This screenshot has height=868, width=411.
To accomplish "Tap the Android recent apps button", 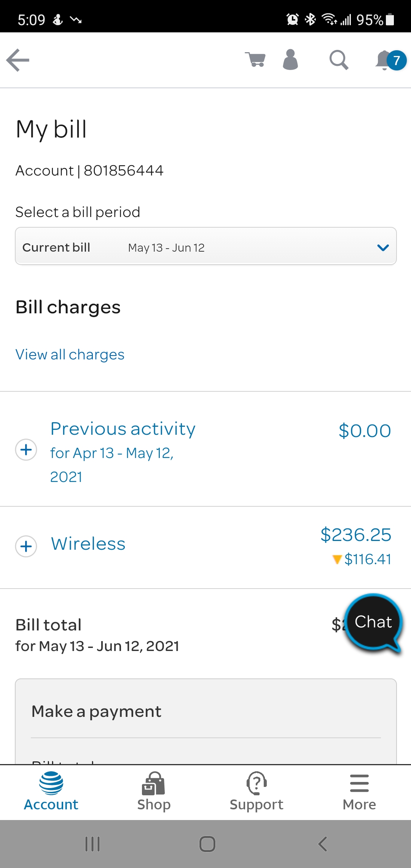I will coord(92,844).
